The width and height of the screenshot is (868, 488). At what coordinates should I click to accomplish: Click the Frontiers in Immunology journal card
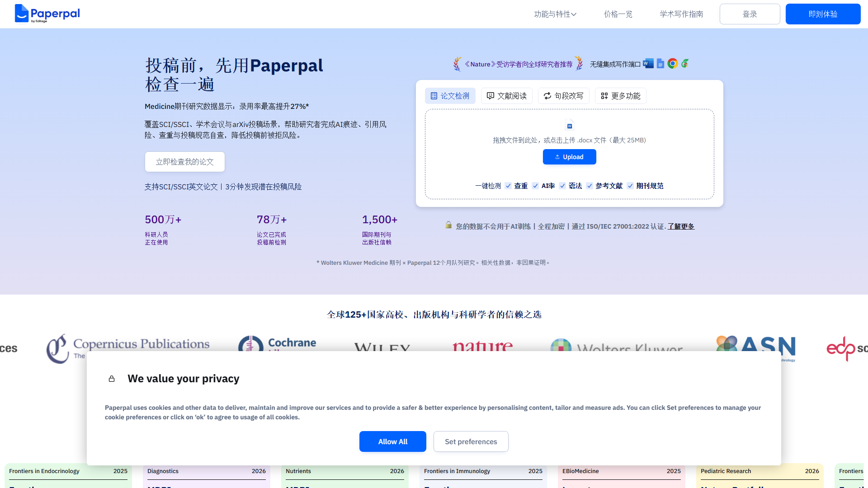tap(483, 476)
